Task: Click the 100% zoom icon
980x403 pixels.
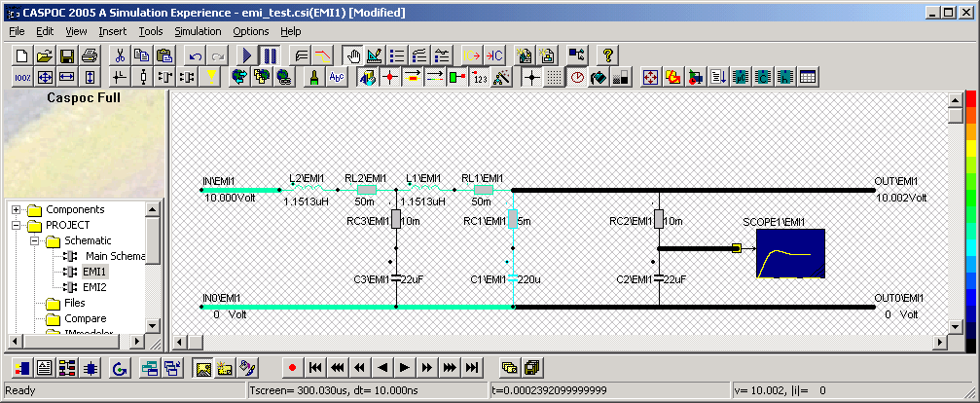Action: [20, 77]
